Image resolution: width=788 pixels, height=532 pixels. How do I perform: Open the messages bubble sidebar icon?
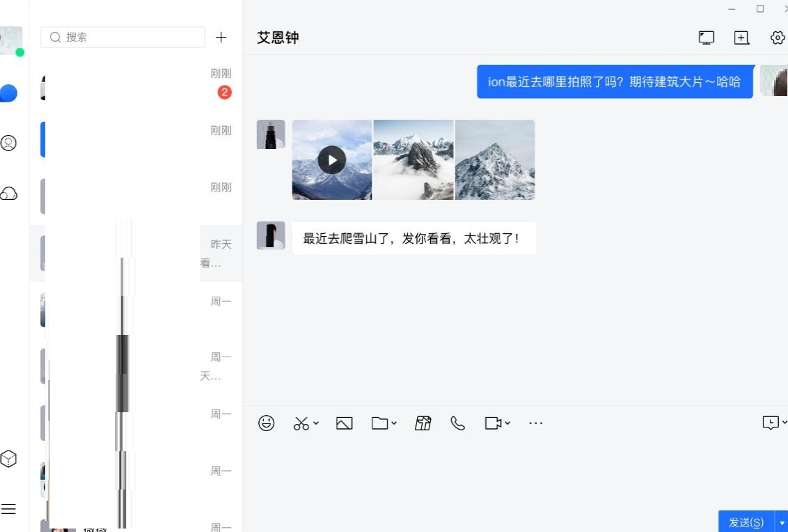tap(8, 93)
